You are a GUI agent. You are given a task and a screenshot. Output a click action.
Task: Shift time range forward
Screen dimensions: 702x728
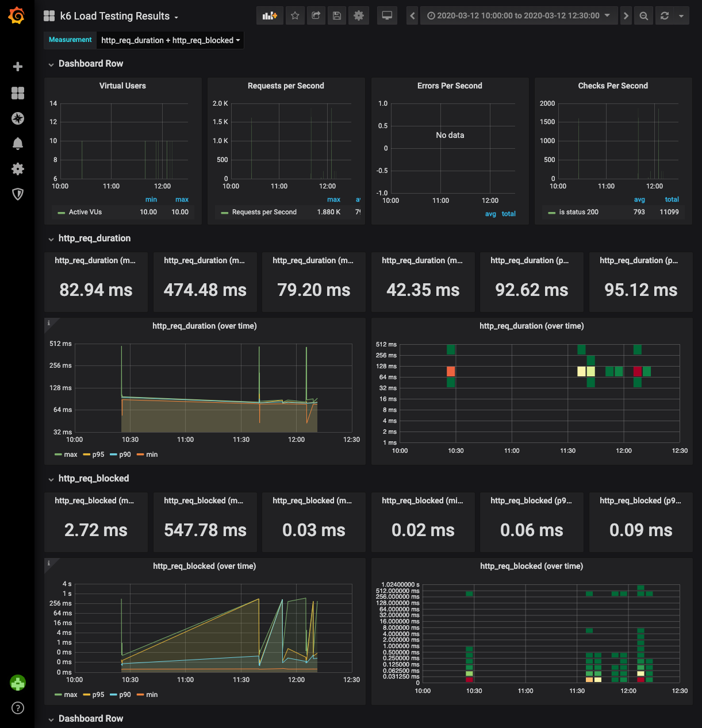pos(626,16)
